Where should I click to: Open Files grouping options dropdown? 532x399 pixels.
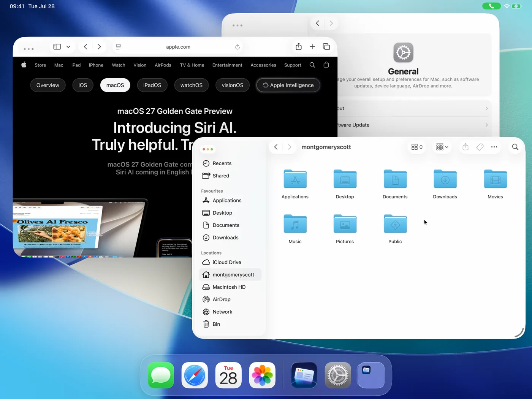(442, 147)
